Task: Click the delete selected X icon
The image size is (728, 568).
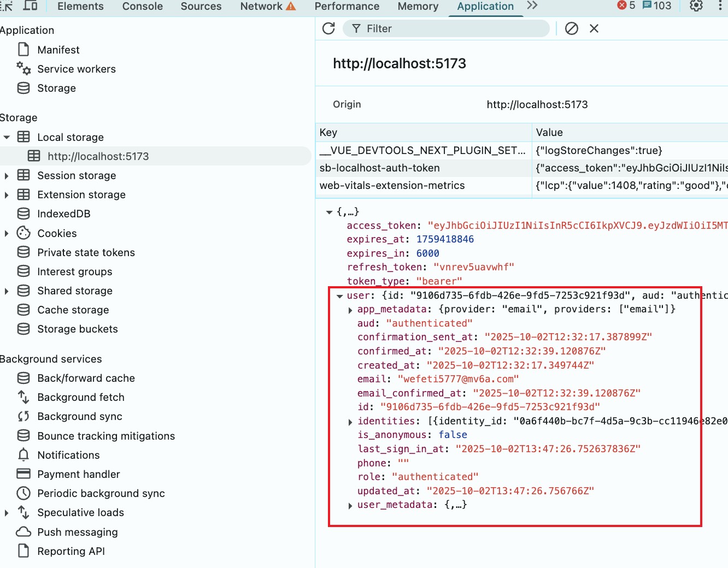Action: [594, 28]
